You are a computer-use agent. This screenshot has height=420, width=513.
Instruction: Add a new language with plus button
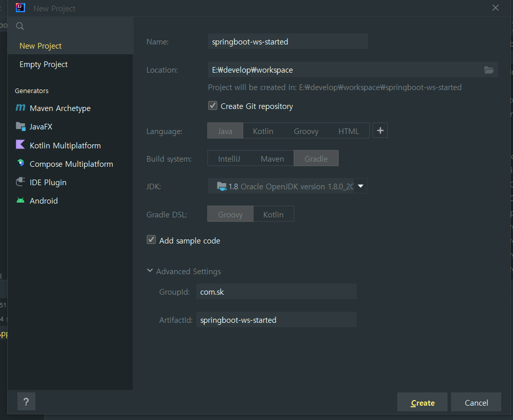(x=380, y=131)
